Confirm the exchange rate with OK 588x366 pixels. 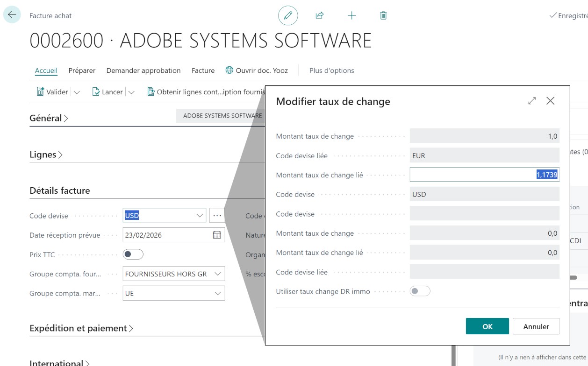click(x=487, y=326)
